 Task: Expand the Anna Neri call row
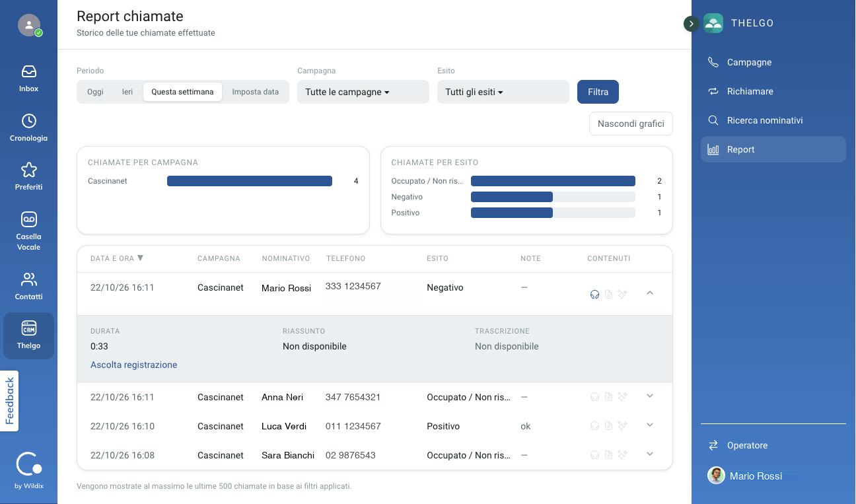pyautogui.click(x=650, y=396)
